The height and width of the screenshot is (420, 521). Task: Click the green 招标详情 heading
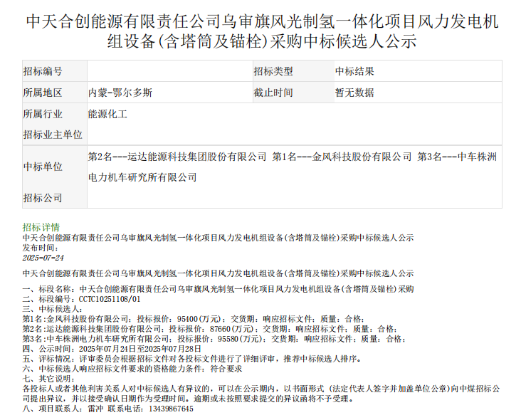click(41, 227)
